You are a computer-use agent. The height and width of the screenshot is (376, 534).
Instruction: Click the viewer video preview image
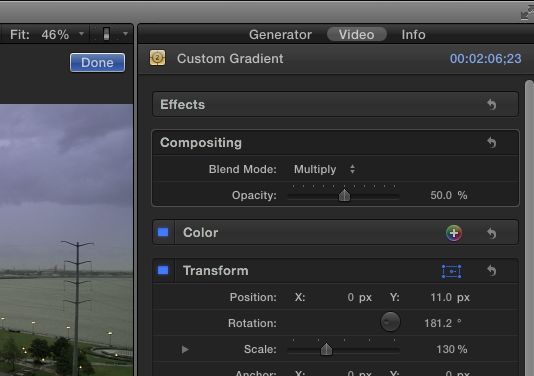point(66,240)
